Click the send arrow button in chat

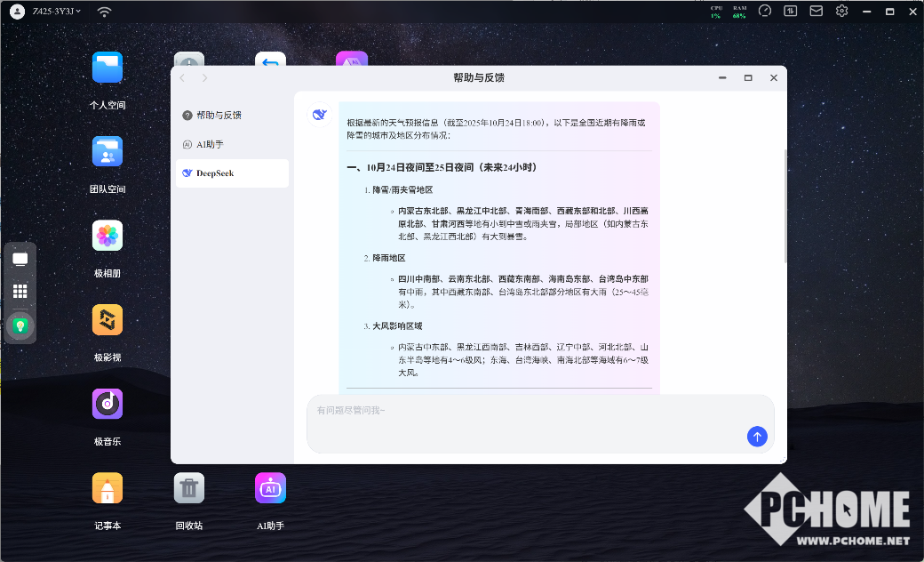[x=757, y=436]
